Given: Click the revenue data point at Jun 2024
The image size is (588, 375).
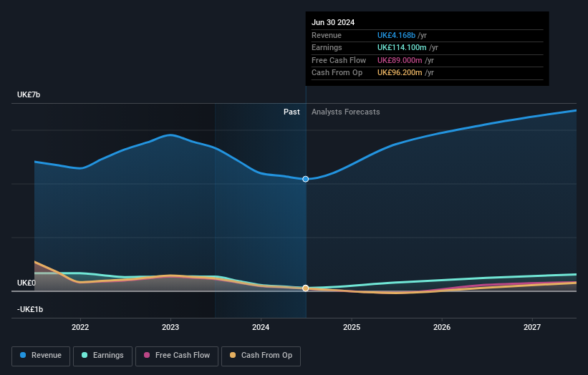Looking at the screenshot, I should click(306, 179).
